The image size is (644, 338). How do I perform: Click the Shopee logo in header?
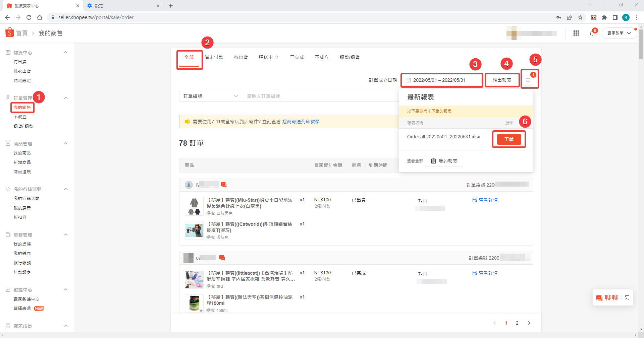tap(9, 33)
